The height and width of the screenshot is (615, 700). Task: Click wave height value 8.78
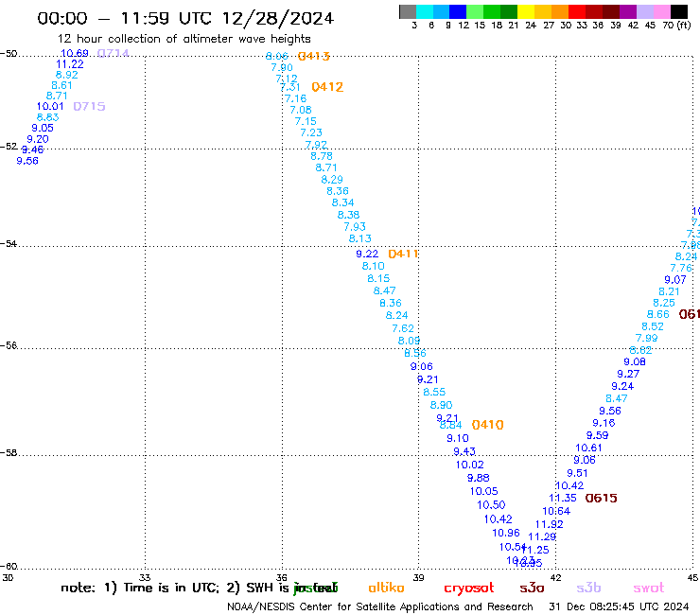coord(322,156)
